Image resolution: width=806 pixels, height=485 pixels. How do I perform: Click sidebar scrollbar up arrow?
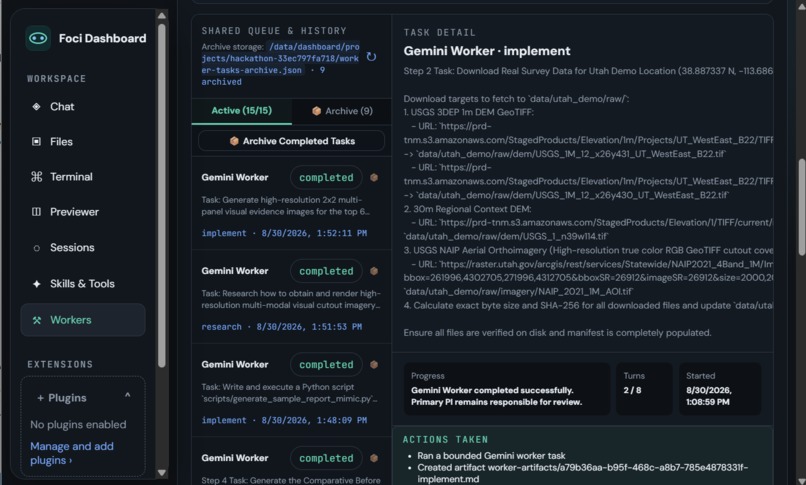162,15
